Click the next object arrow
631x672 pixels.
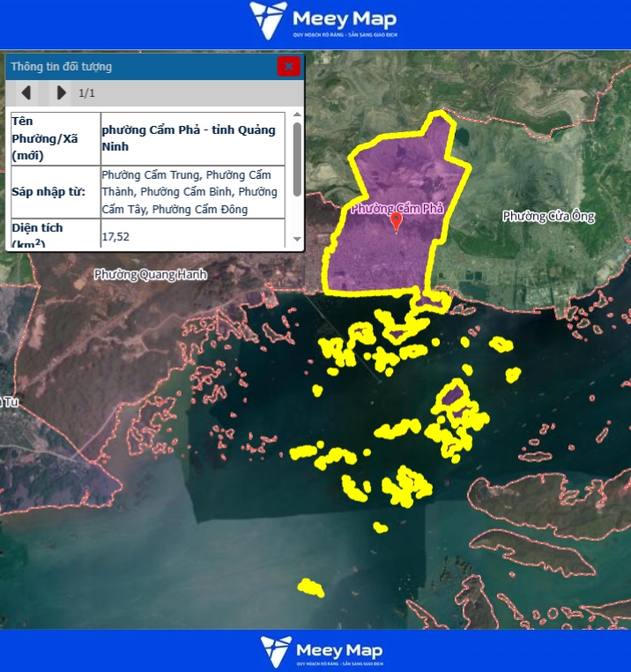pos(60,92)
